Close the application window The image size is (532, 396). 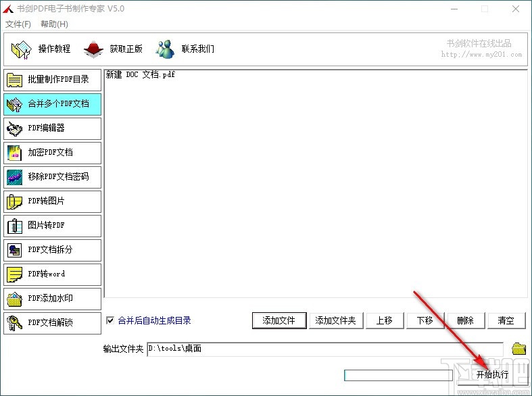(516, 9)
